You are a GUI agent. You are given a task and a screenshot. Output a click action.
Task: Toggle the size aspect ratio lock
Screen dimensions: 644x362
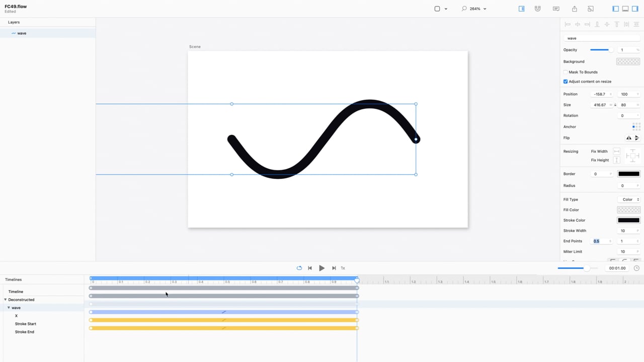click(x=615, y=105)
